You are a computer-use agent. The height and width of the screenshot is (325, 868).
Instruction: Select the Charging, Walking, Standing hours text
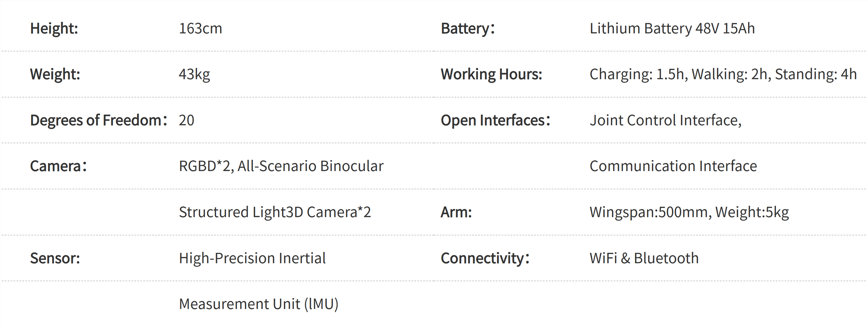tap(723, 74)
